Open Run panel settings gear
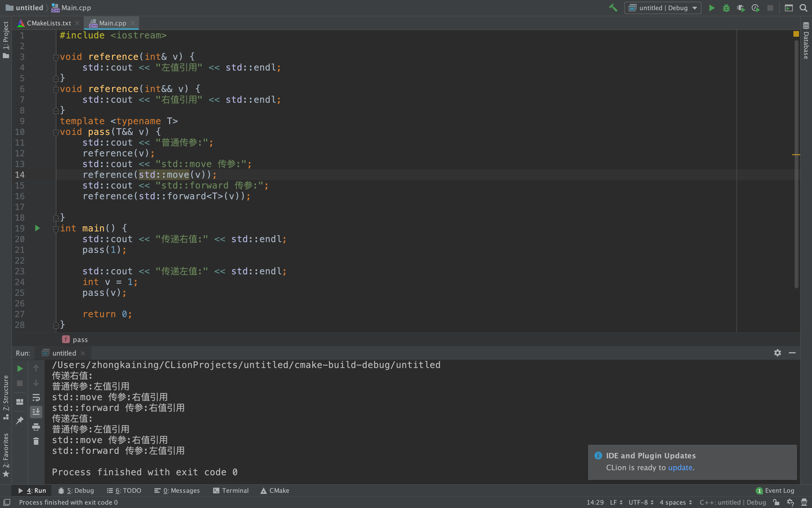 [777, 353]
